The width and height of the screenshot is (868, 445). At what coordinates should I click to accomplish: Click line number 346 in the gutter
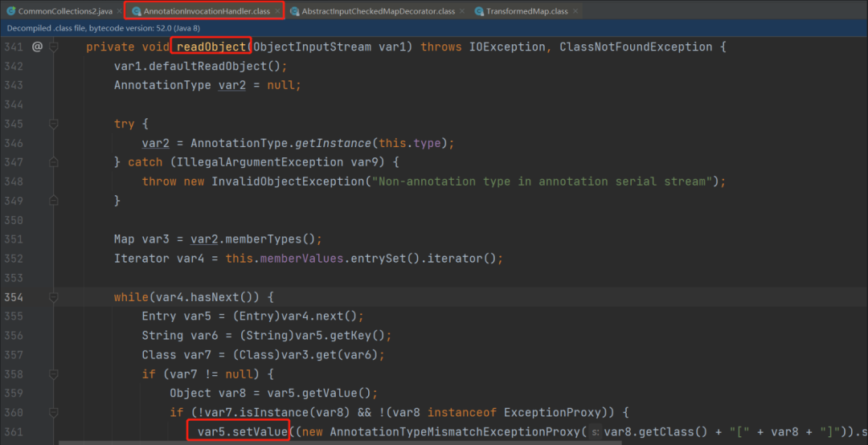point(14,143)
